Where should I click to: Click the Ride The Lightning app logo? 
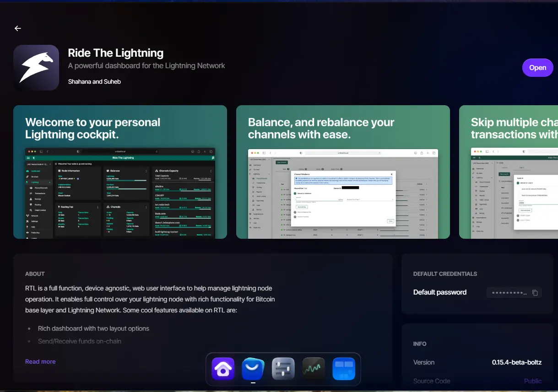[36, 68]
